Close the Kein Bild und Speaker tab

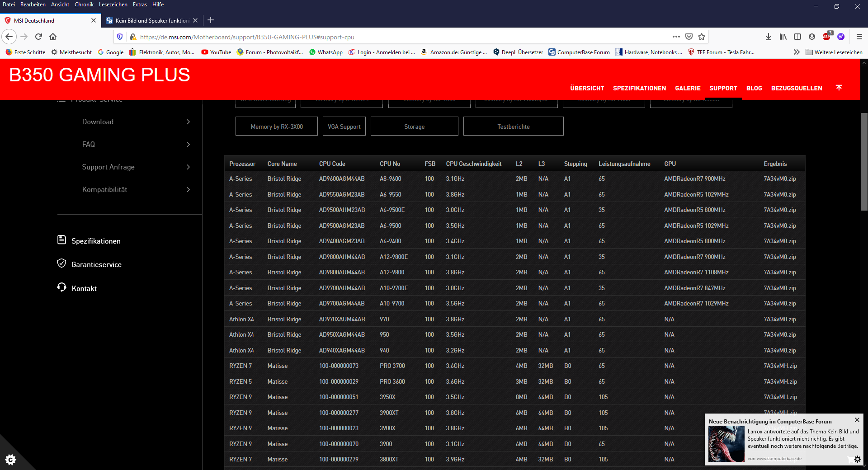(195, 20)
